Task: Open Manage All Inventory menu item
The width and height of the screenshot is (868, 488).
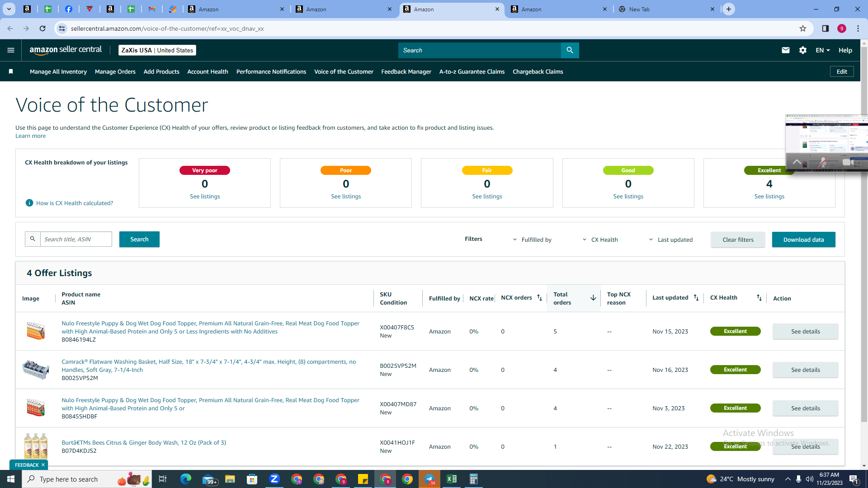Action: click(58, 71)
